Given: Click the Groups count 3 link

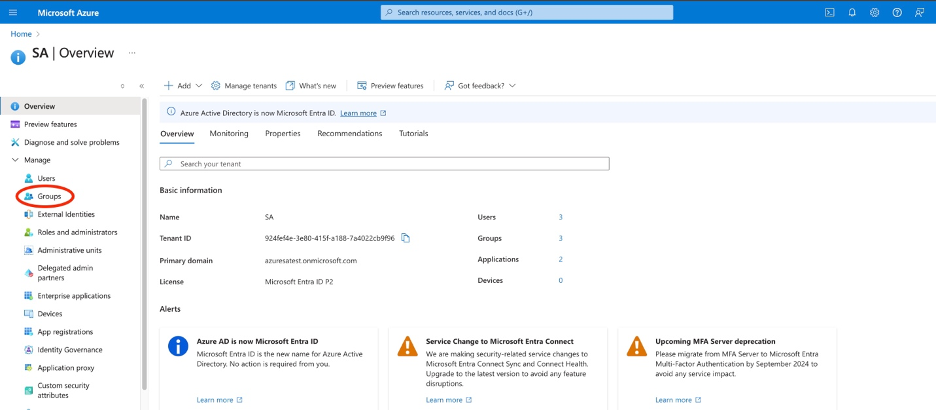Looking at the screenshot, I should [x=561, y=238].
